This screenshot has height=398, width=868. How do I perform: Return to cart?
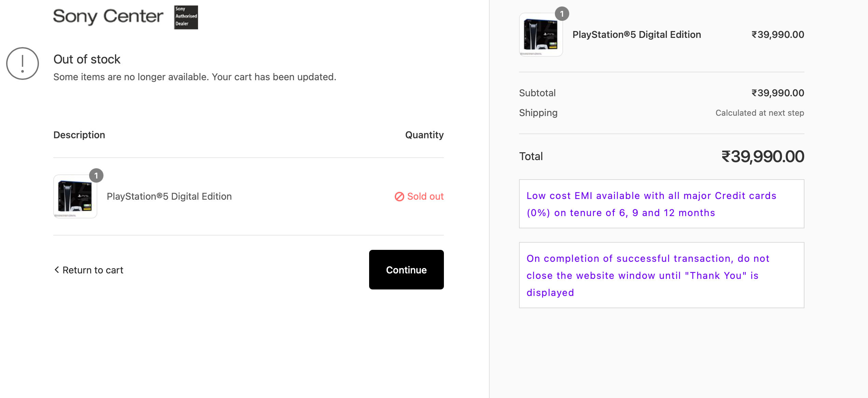point(89,270)
